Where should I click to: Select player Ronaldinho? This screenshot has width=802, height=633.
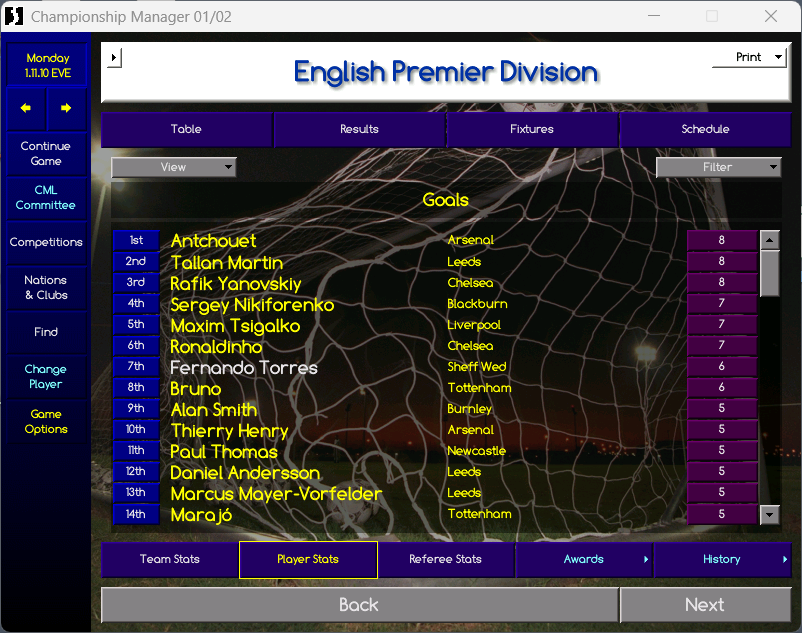point(216,347)
